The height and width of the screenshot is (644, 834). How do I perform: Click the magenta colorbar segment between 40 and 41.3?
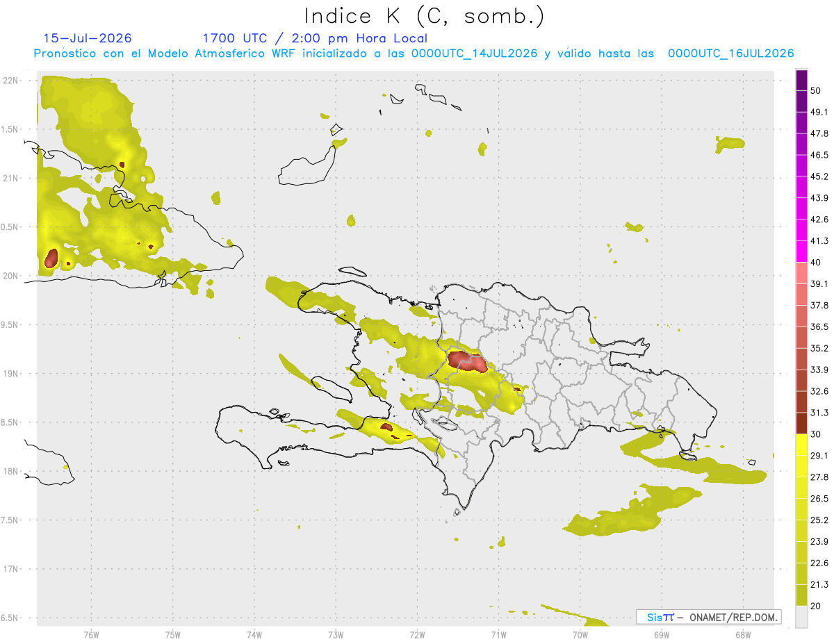802,251
